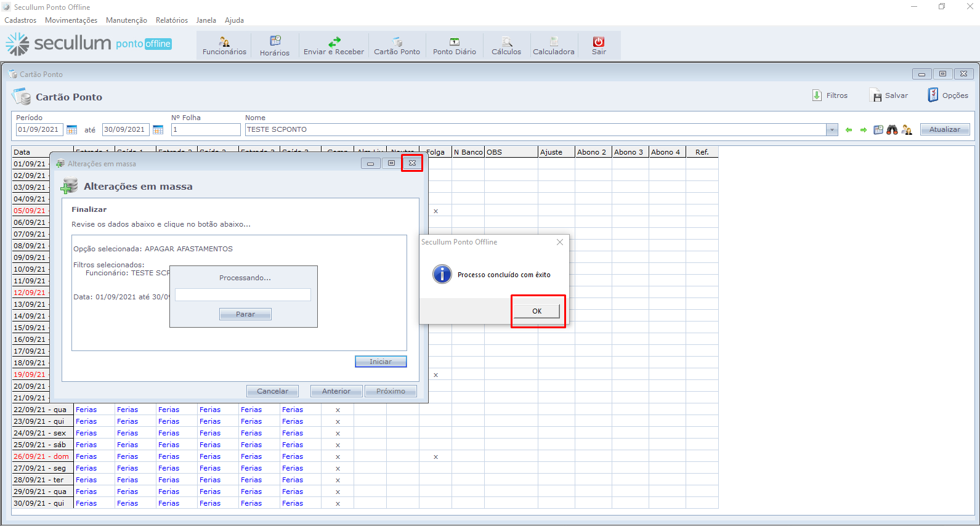Expand the Nome employee dropdown
The image size is (980, 526).
(832, 130)
